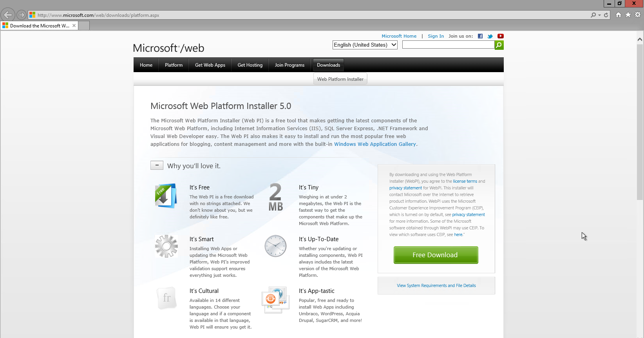Image resolution: width=644 pixels, height=338 pixels.
Task: Open the Get Hosting menu item
Action: coord(250,65)
